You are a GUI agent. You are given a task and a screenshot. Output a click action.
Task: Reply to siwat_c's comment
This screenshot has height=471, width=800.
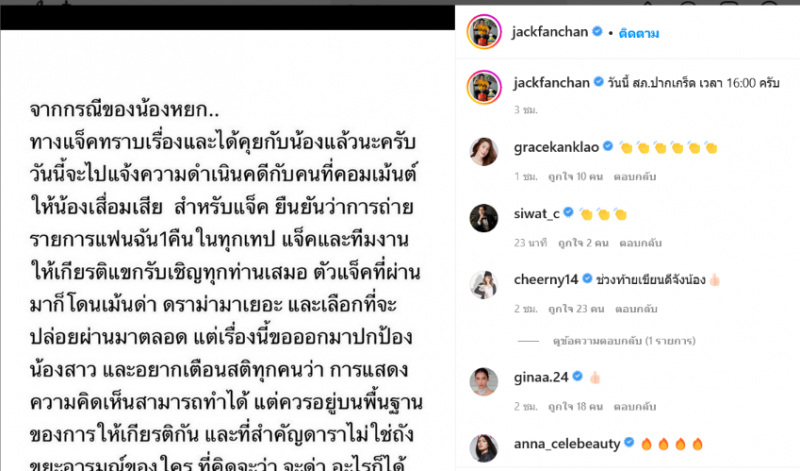[x=640, y=243]
